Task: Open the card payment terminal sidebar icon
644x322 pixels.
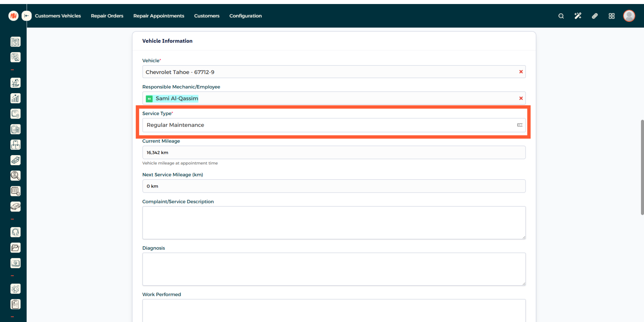Action: [x=15, y=160]
